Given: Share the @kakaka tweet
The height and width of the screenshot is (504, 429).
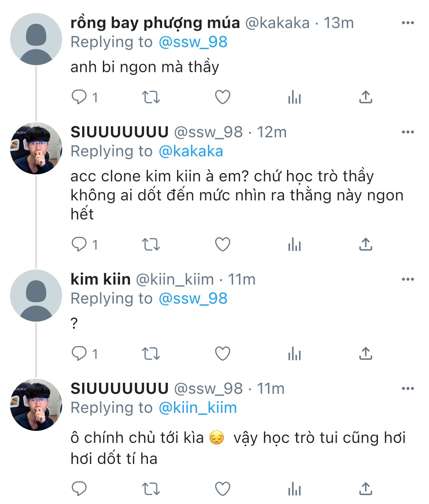Looking at the screenshot, I should pyautogui.click(x=366, y=97).
